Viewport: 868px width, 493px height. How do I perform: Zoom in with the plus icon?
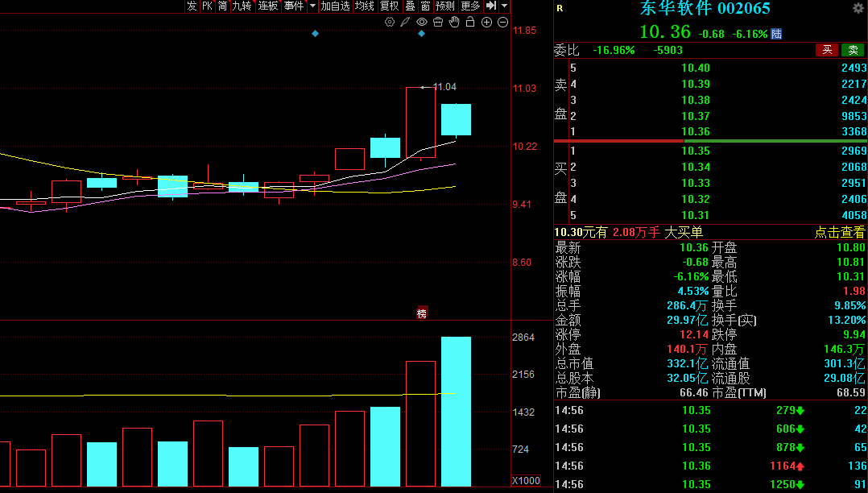tap(486, 23)
